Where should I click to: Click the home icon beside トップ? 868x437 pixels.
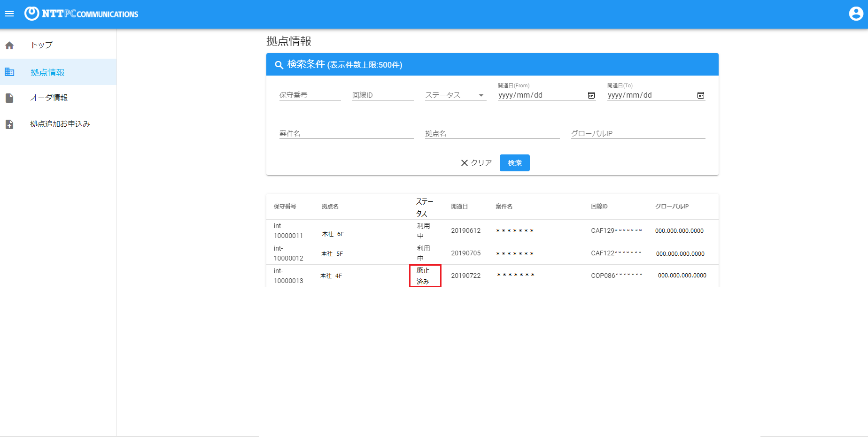pos(9,46)
